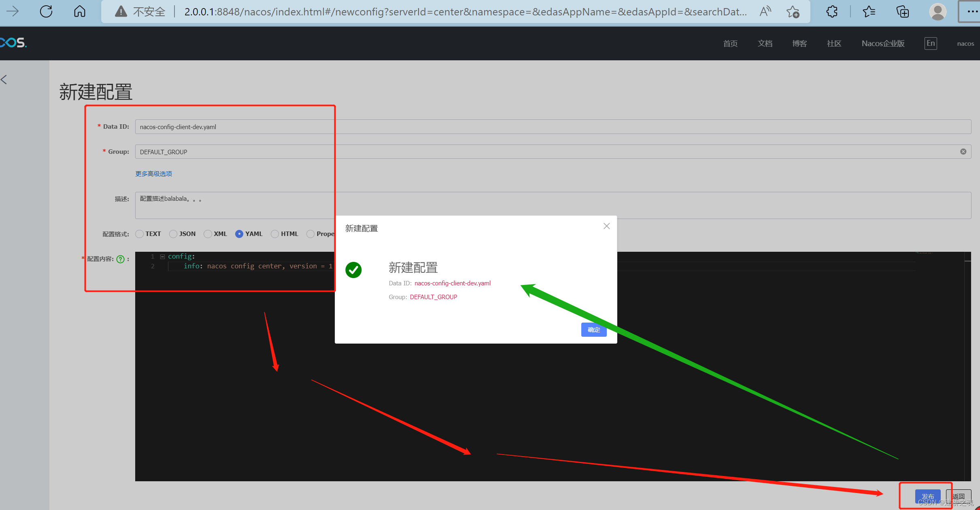The width and height of the screenshot is (980, 510).
Task: Click the browser forward arrow
Action: tap(13, 11)
